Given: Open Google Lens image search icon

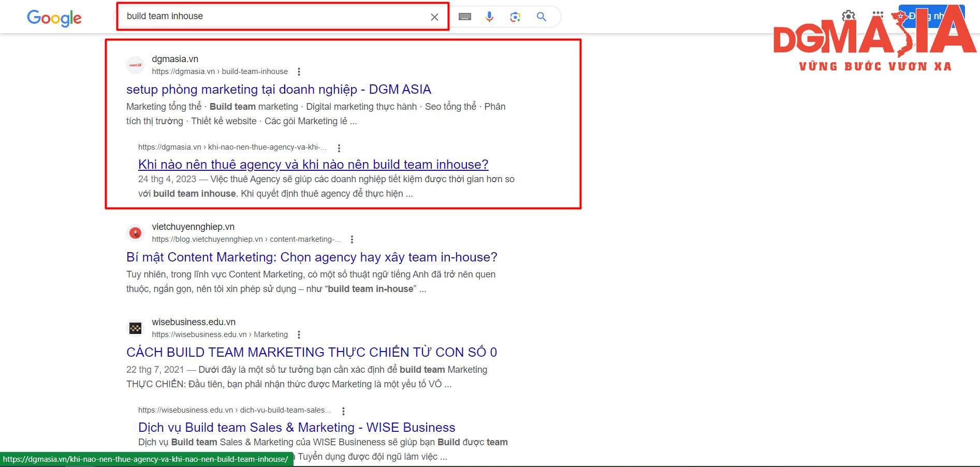Looking at the screenshot, I should tap(515, 17).
